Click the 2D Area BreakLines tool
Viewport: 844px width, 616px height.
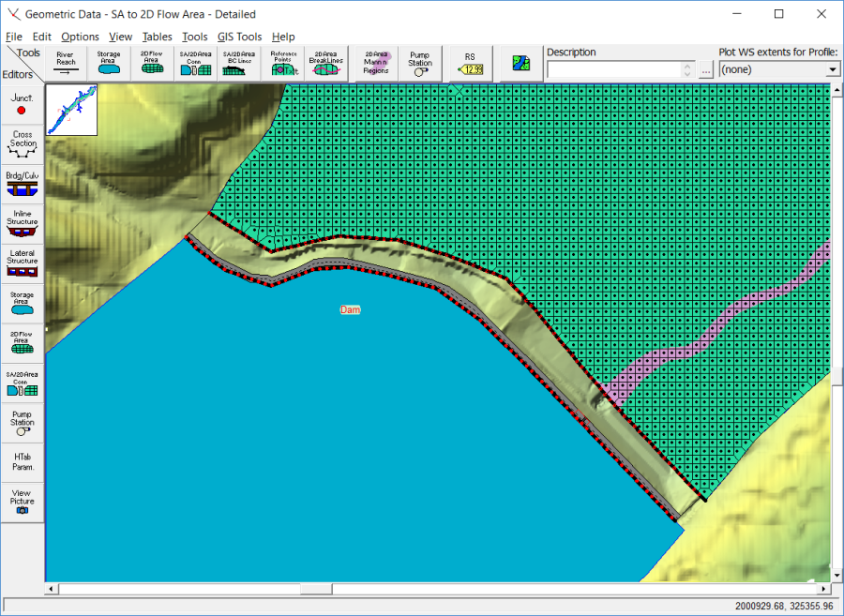click(326, 63)
